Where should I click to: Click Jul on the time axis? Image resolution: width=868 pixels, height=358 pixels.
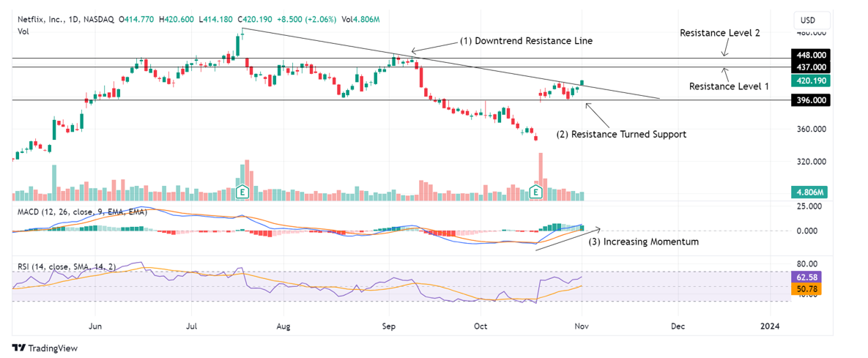tap(191, 327)
